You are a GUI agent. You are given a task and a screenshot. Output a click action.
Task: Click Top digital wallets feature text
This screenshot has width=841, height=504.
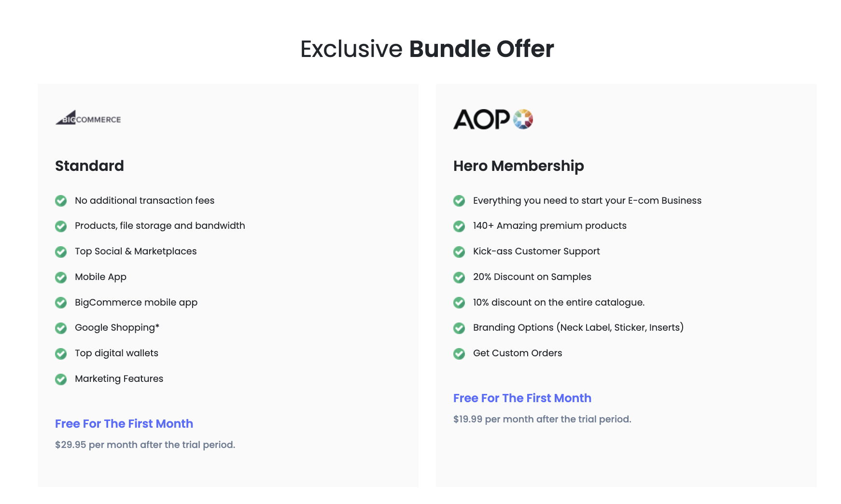(116, 353)
